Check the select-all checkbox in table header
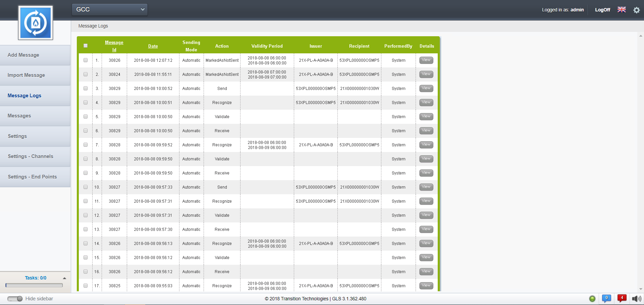The width and height of the screenshot is (644, 305). coord(86,46)
